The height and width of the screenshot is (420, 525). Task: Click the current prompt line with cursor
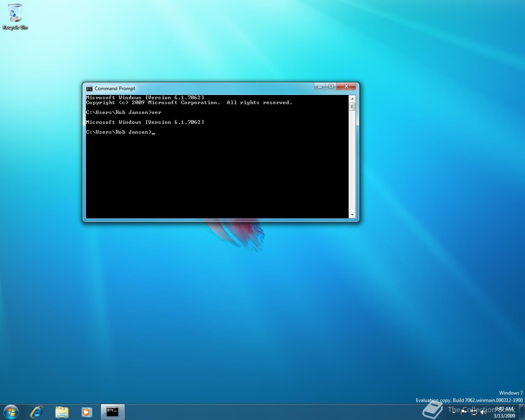point(121,132)
